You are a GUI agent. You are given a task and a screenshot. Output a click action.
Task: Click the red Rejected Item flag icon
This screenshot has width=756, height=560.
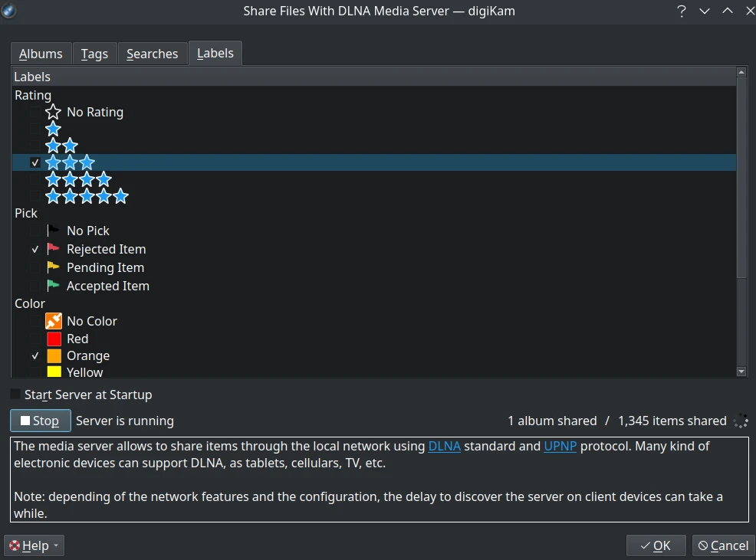coord(53,249)
